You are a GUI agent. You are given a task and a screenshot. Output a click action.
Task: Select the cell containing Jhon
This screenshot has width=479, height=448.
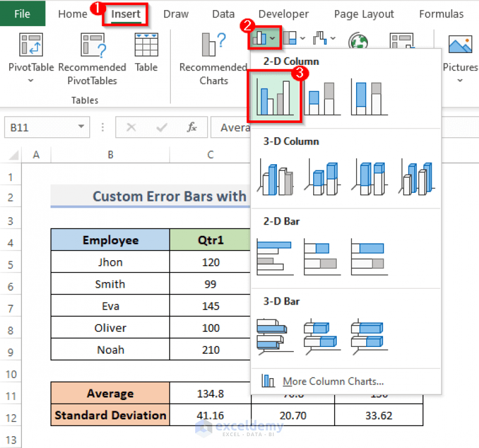(x=110, y=262)
